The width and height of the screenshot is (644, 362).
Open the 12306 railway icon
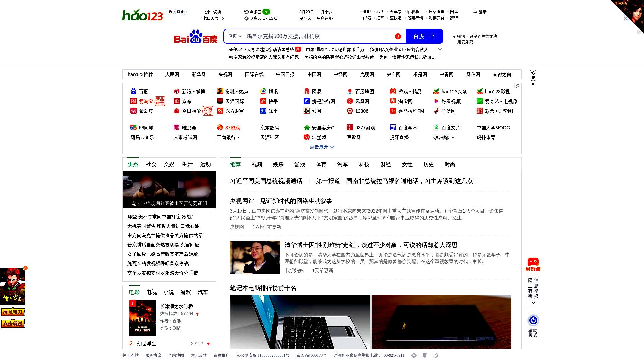point(350,111)
